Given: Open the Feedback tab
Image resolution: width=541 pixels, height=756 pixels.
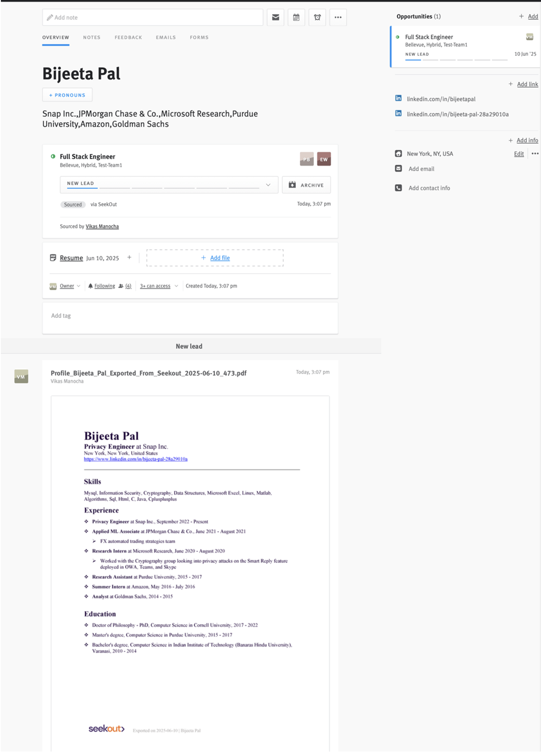Looking at the screenshot, I should pos(128,37).
